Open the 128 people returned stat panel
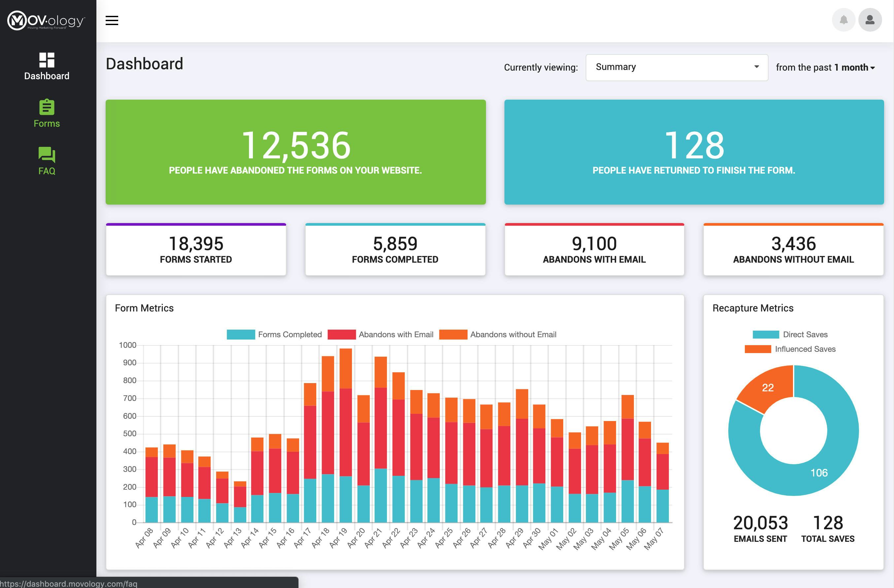Image resolution: width=894 pixels, height=588 pixels. click(x=694, y=151)
